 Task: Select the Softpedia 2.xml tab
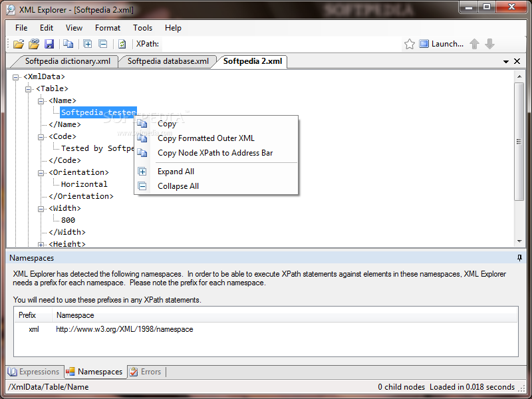tap(253, 61)
